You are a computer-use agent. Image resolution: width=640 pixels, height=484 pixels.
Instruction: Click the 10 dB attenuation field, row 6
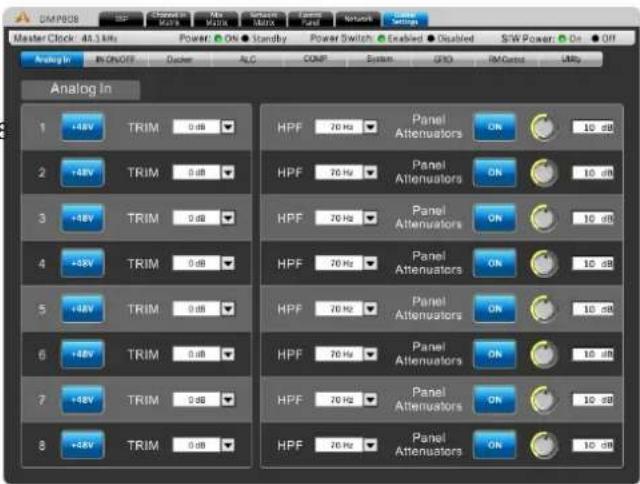tap(593, 354)
